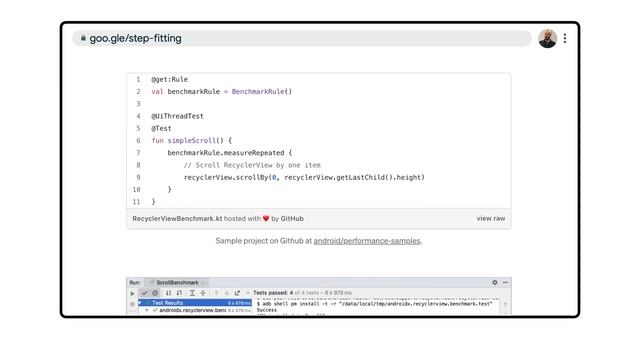Open the browser three-dot menu
The width and height of the screenshot is (640, 360).
pos(565,38)
